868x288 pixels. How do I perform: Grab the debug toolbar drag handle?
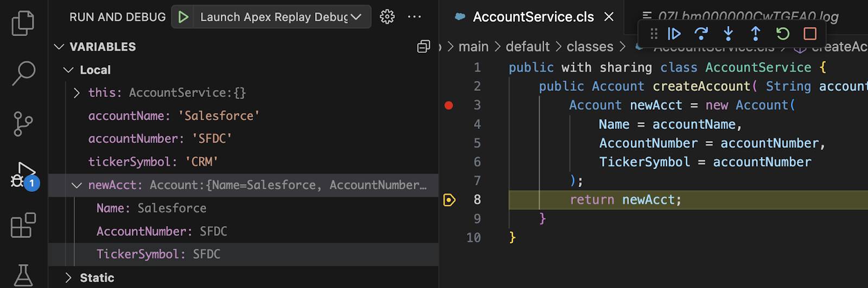point(654,34)
